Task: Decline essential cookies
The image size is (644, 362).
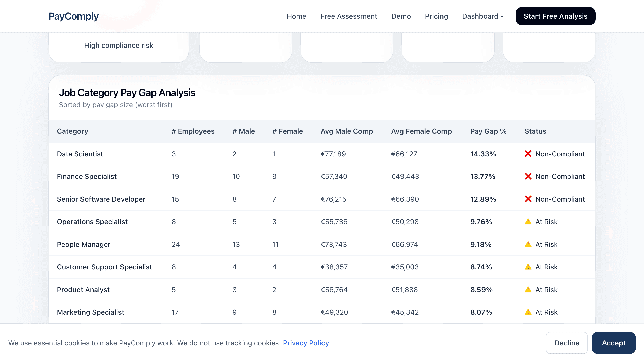Action: pyautogui.click(x=567, y=343)
